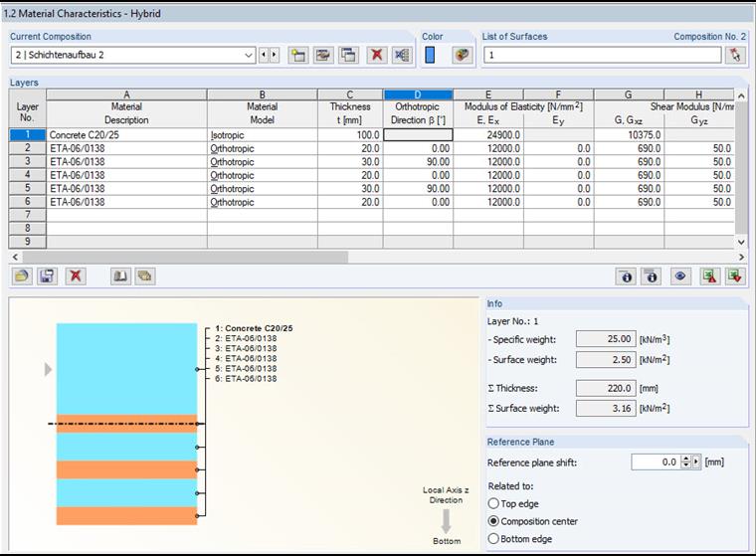Select column header A in the table
756x556 pixels.
coord(126,94)
